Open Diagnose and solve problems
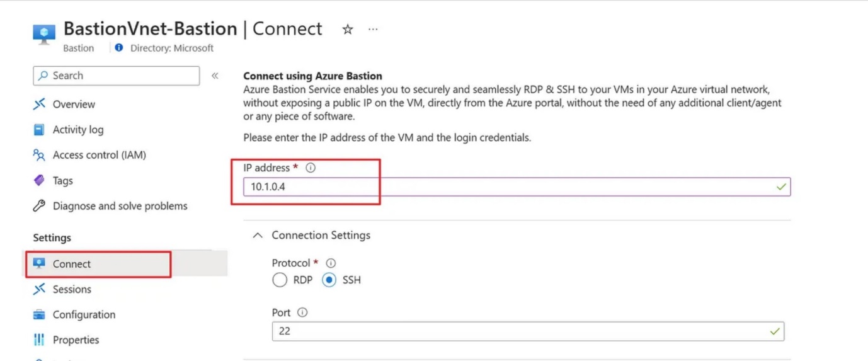This screenshot has height=361, width=868. 120,206
